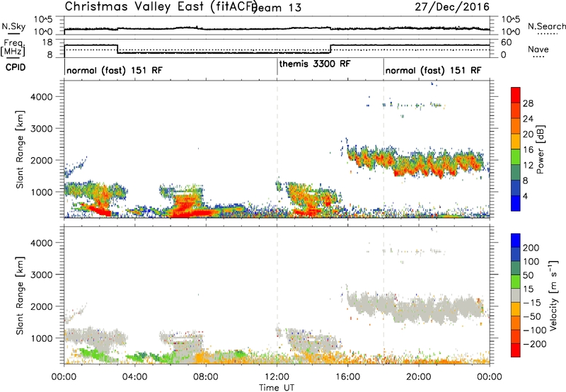
Task: Select the '-200' label on Velocity color bar
Action: [x=534, y=344]
